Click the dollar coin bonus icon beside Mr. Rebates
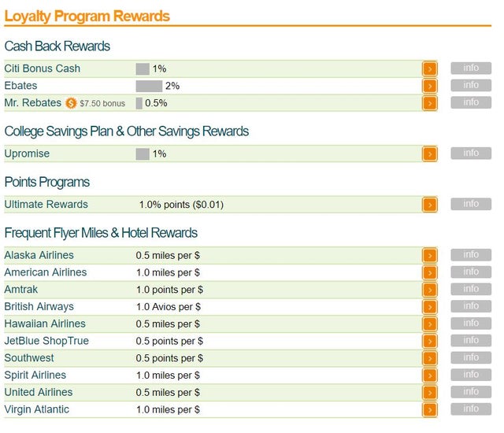504x433 pixels. click(x=71, y=103)
